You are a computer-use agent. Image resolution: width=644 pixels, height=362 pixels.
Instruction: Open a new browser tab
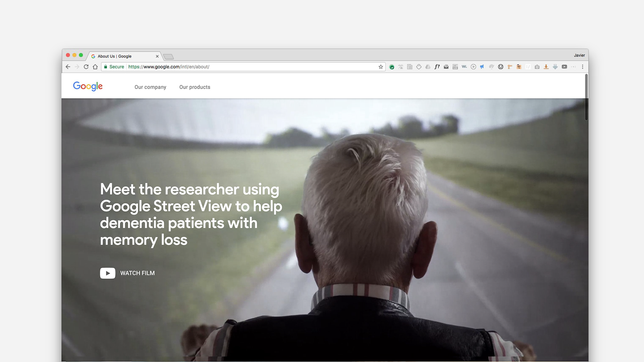168,56
